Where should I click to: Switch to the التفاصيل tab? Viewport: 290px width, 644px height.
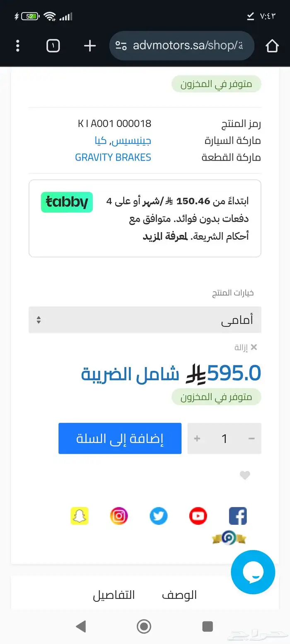[114, 595]
